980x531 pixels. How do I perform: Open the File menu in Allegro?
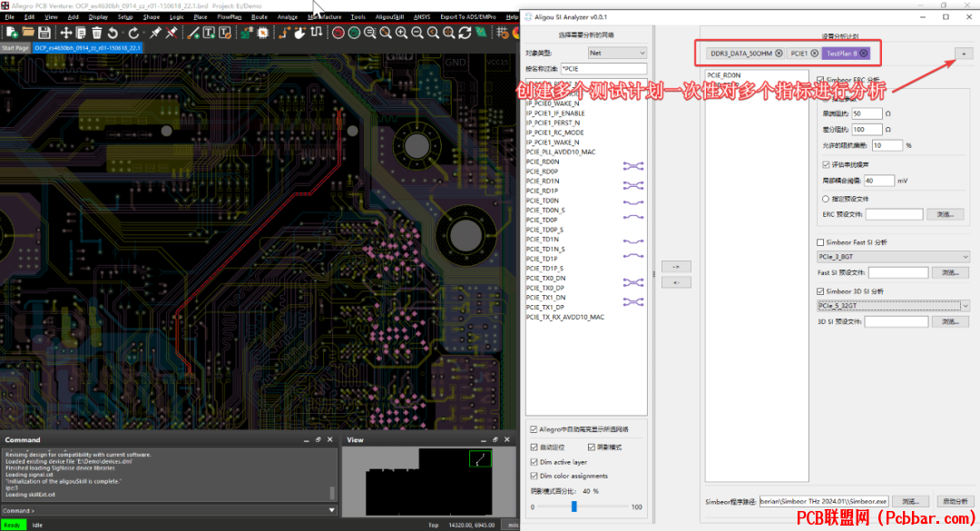coord(9,17)
